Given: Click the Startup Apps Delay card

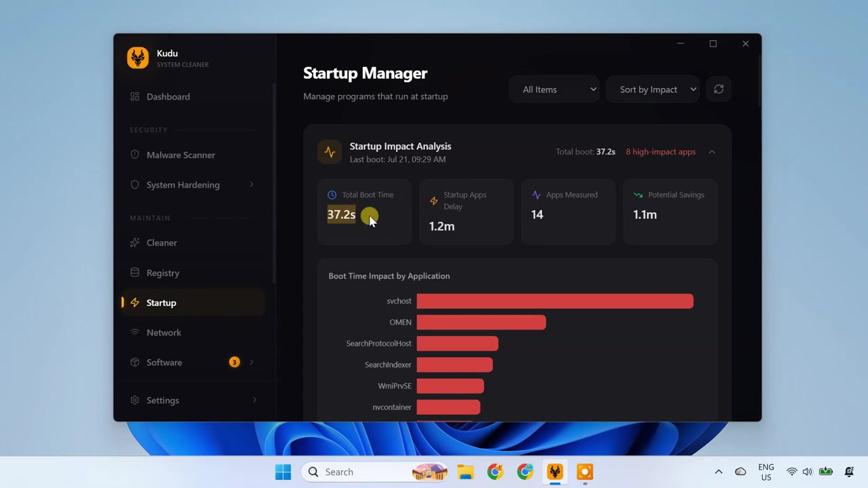Looking at the screenshot, I should click(467, 211).
